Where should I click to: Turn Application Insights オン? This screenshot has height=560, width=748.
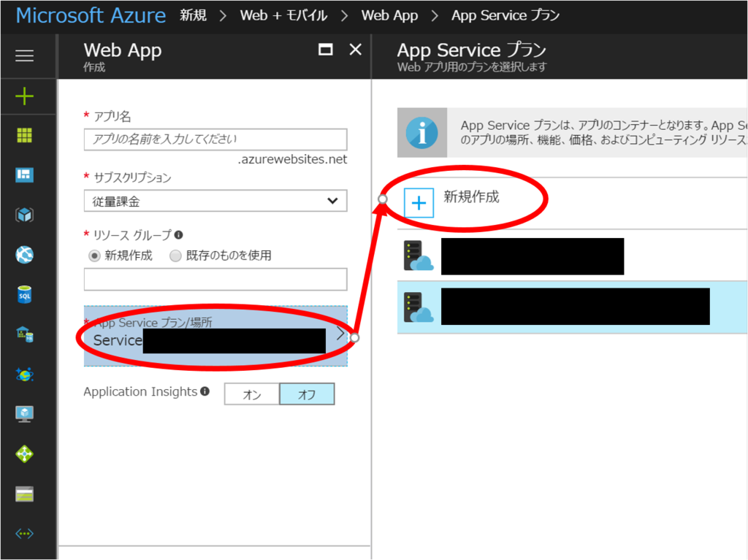tap(252, 394)
